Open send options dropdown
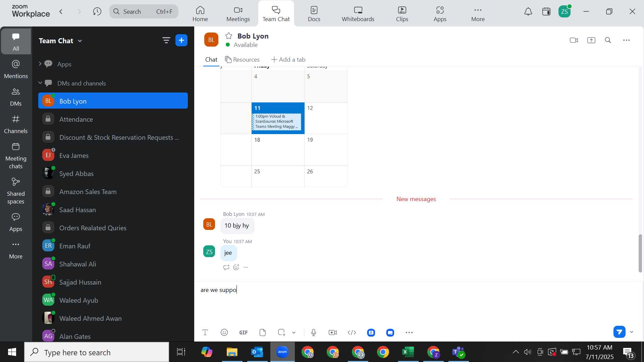This screenshot has width=644, height=362. point(632,332)
